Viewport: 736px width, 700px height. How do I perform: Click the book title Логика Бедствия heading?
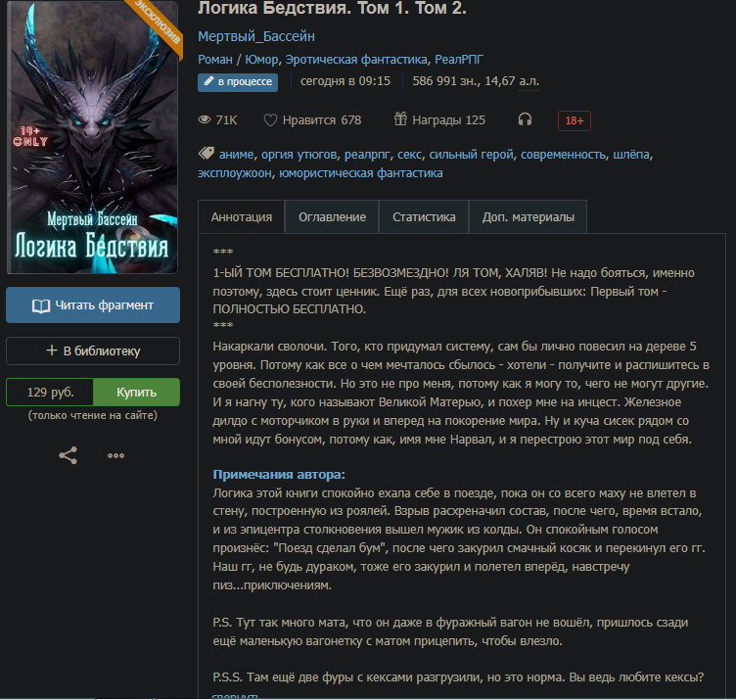[332, 8]
